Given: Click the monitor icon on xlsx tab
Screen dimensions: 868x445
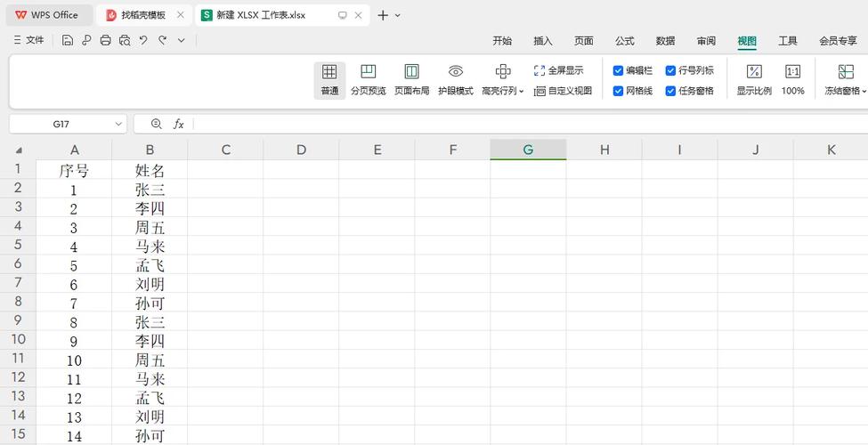Looking at the screenshot, I should (342, 15).
